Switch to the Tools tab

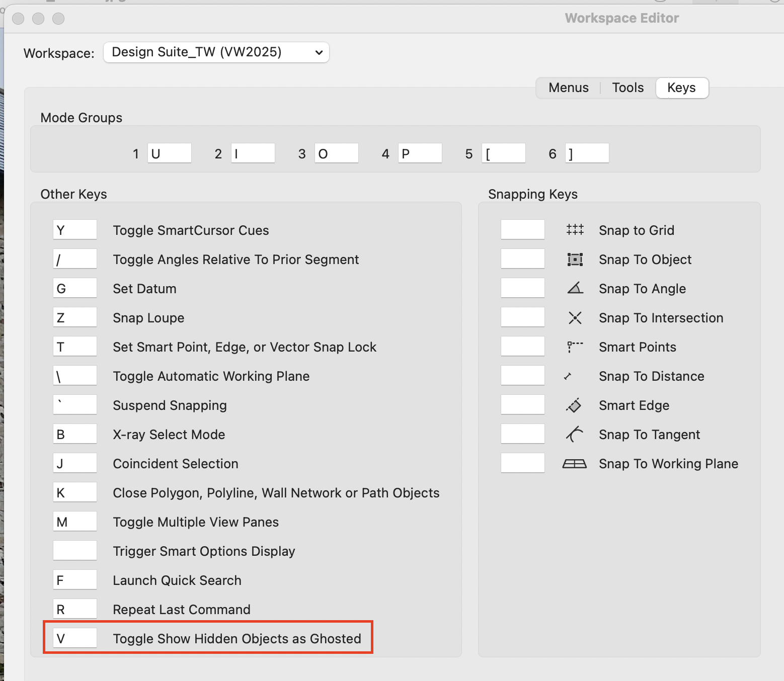(x=628, y=88)
